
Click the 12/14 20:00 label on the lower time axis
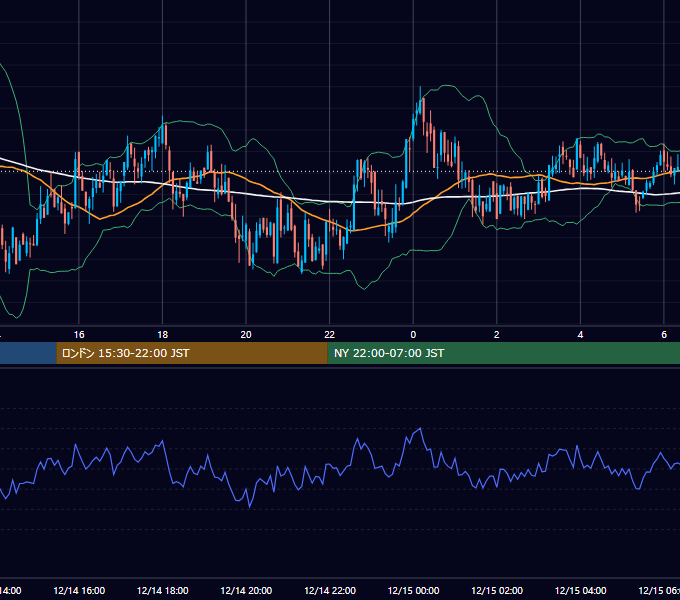(x=246, y=590)
